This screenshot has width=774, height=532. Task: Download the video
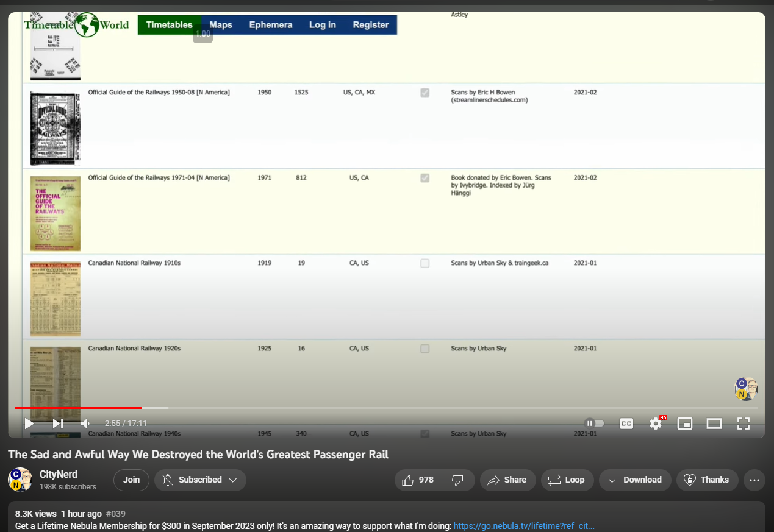635,480
